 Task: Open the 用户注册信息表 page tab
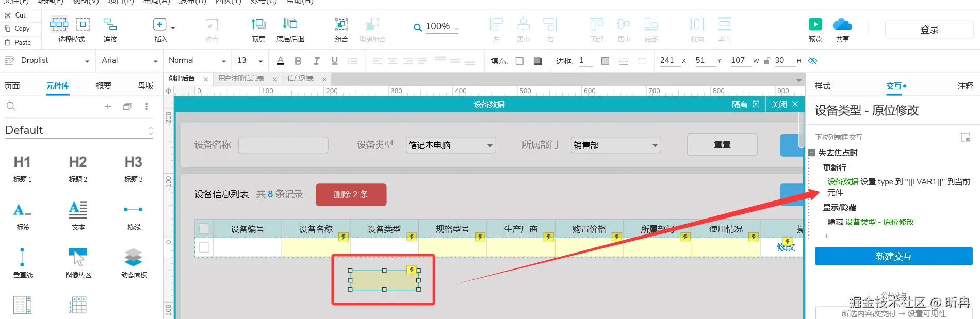click(241, 79)
